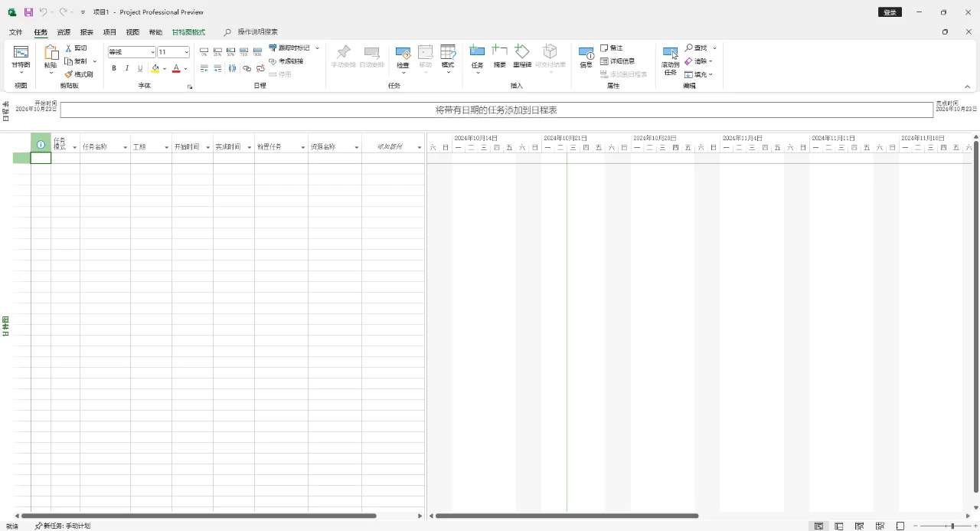The width and height of the screenshot is (980, 531).
Task: Switch to the Project (项目) tab
Action: (x=109, y=32)
